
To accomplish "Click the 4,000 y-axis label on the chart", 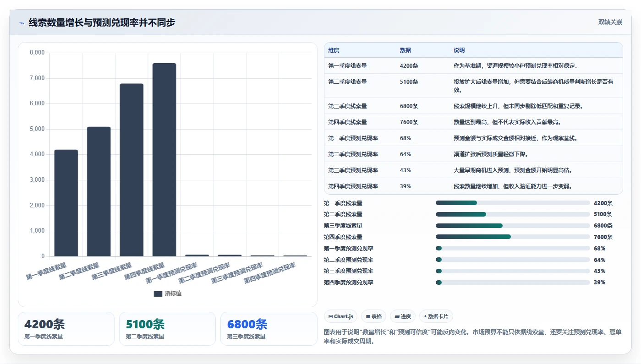I will 37,155.
